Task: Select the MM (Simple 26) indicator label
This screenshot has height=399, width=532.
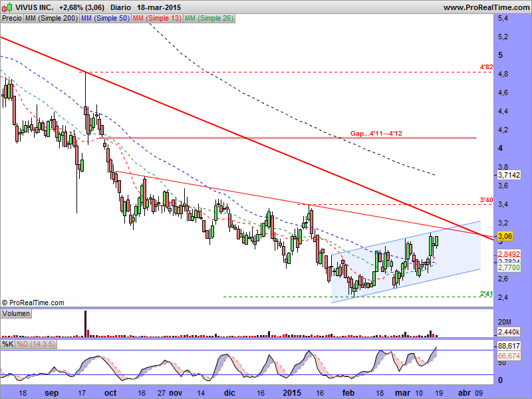Action: click(209, 19)
